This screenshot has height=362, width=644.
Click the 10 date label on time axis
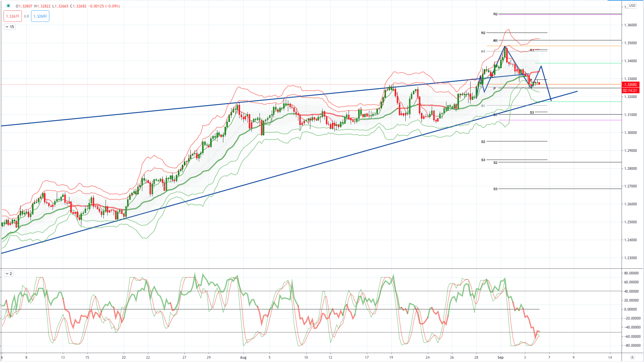click(306, 358)
